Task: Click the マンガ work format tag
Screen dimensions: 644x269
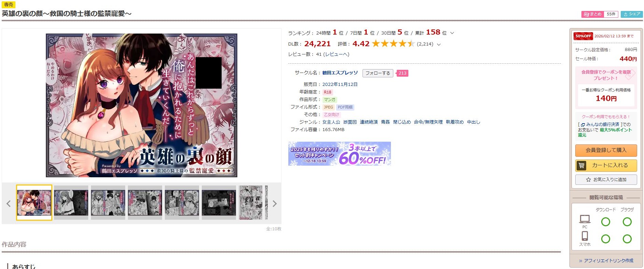Action: tap(330, 100)
